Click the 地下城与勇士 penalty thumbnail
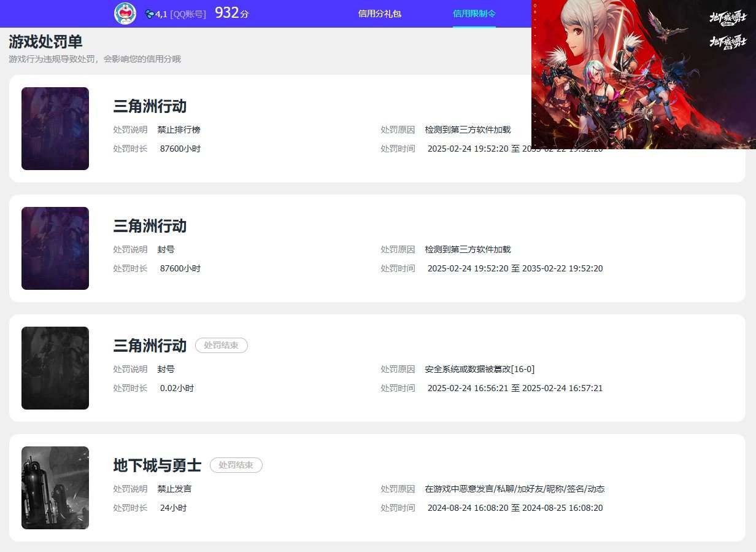This screenshot has width=756, height=552. tap(55, 488)
